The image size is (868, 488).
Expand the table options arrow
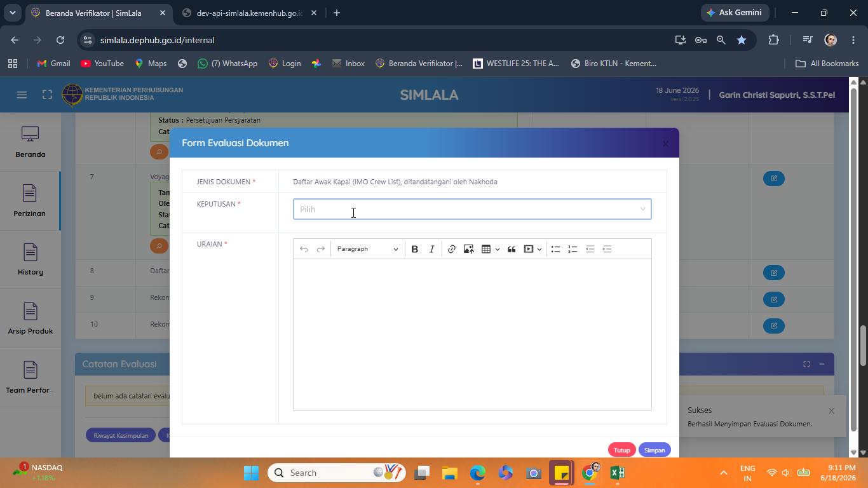click(497, 249)
